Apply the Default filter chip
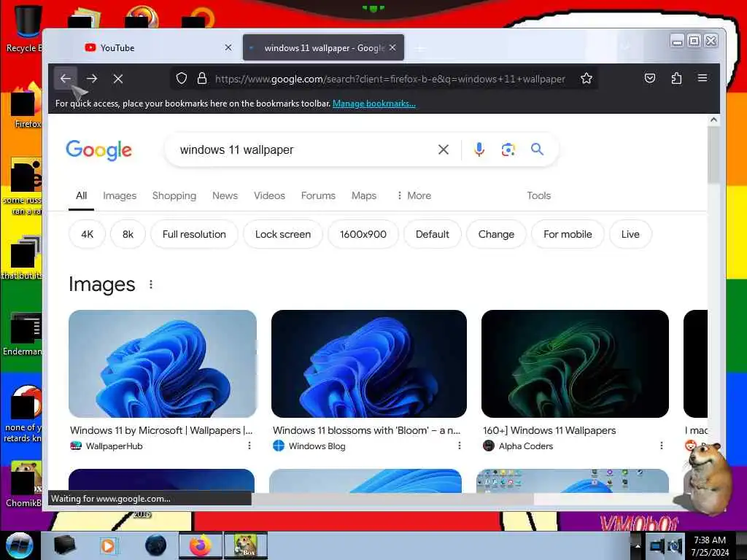This screenshot has height=560, width=747. (433, 234)
